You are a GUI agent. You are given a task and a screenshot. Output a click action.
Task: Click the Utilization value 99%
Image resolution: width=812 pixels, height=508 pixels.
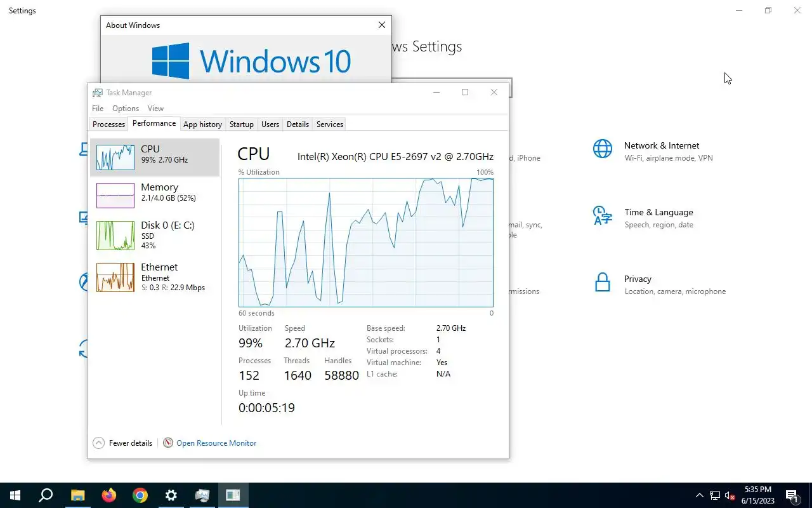pos(251,343)
